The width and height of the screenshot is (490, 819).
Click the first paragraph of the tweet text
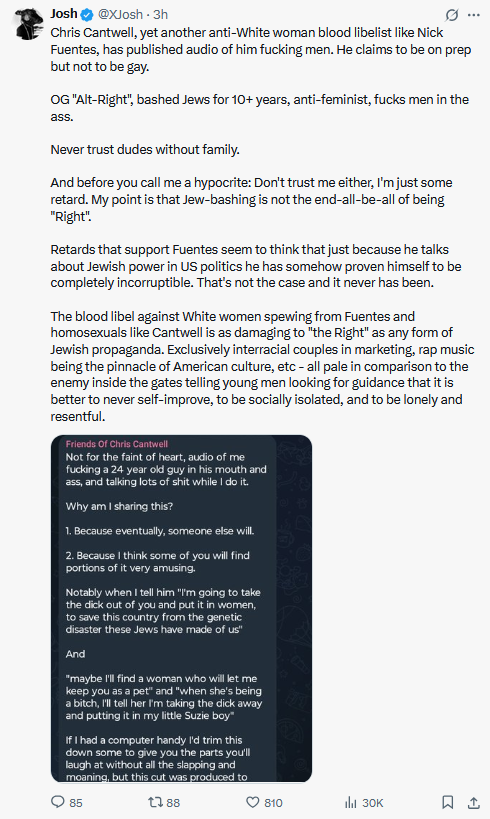(261, 50)
